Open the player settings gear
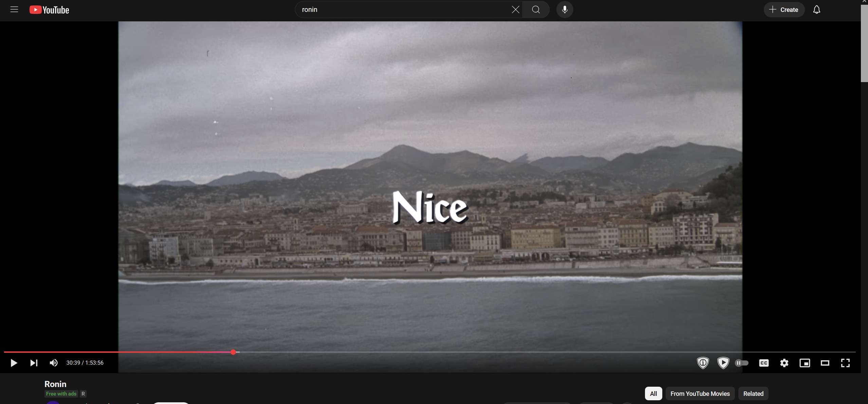This screenshot has width=868, height=404. pos(784,363)
